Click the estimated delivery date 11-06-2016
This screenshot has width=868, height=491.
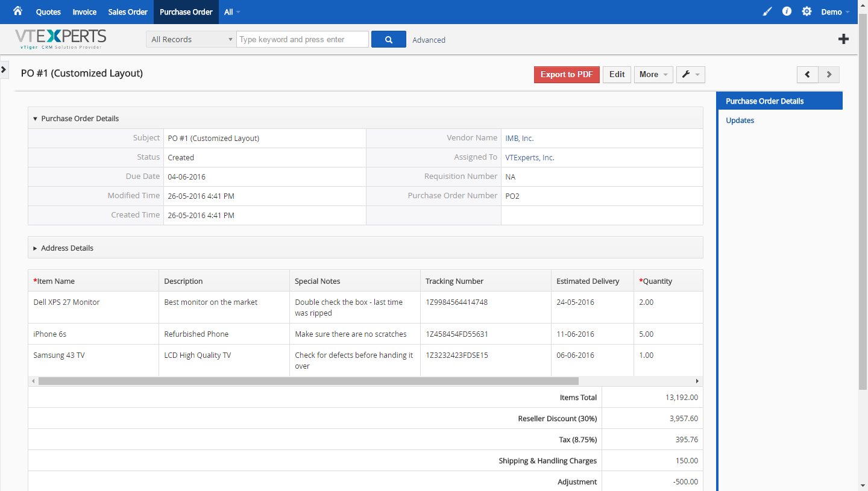point(575,334)
